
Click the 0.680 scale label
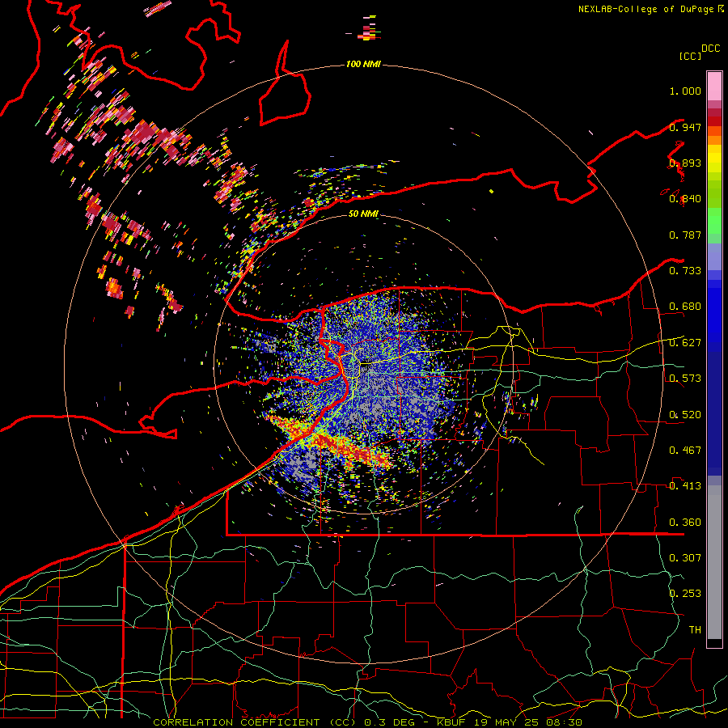point(685,307)
